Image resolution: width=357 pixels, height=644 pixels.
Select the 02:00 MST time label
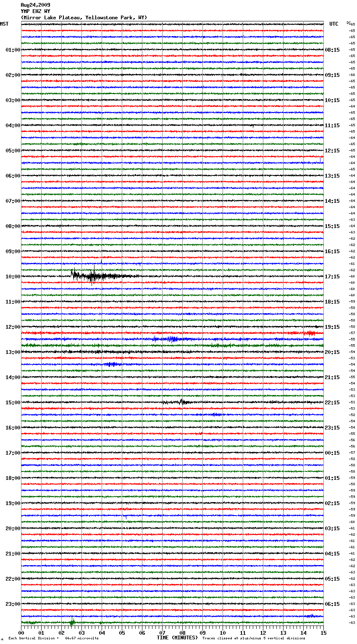coord(13,75)
